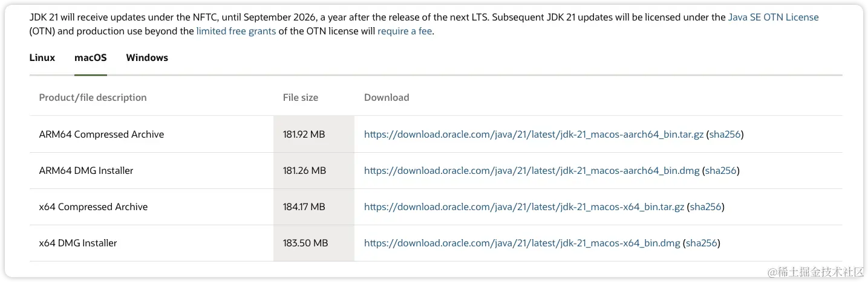
Task: View sha256 for ARM64 DMG Installer
Action: [720, 171]
